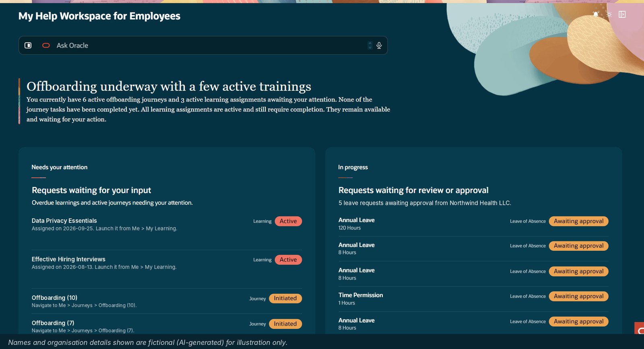
Task: Click Journey label beside Offboarding (10)
Action: [x=258, y=299]
